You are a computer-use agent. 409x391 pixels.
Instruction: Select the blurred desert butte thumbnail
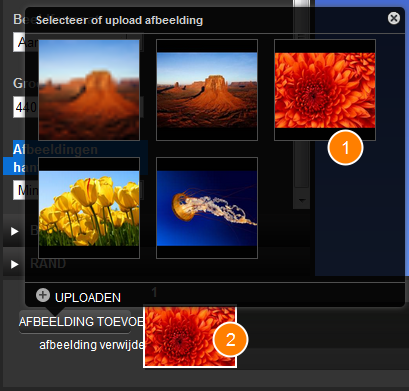tap(89, 90)
